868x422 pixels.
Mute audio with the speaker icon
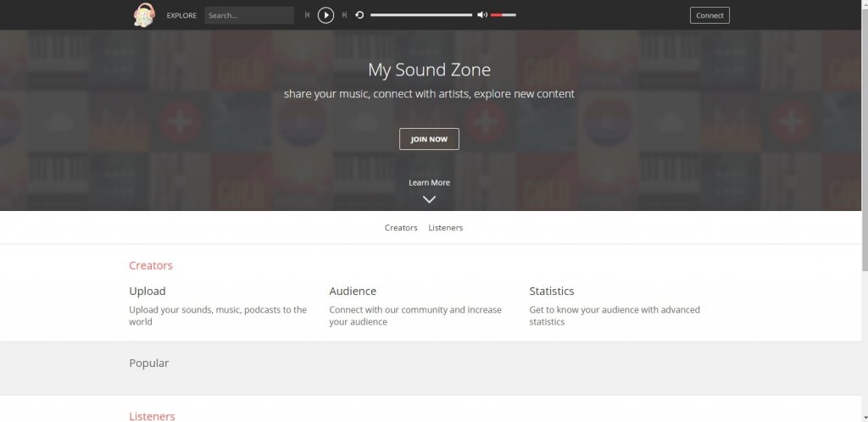click(481, 15)
